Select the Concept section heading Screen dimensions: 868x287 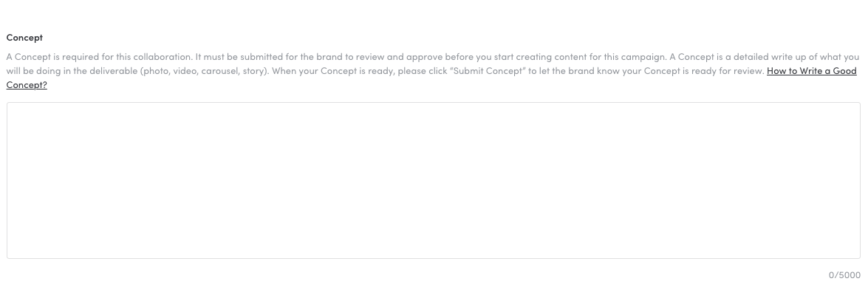tap(24, 38)
